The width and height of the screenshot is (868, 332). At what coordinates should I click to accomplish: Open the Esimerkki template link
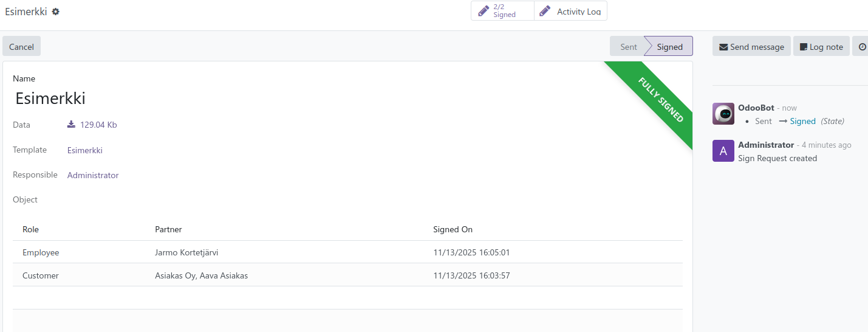click(x=85, y=150)
